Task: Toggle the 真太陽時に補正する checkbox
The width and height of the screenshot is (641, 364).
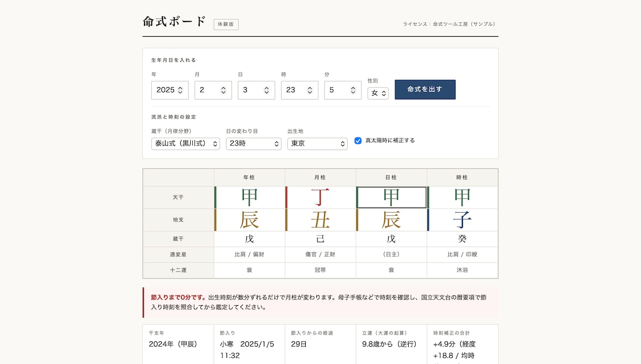Action: pyautogui.click(x=358, y=140)
